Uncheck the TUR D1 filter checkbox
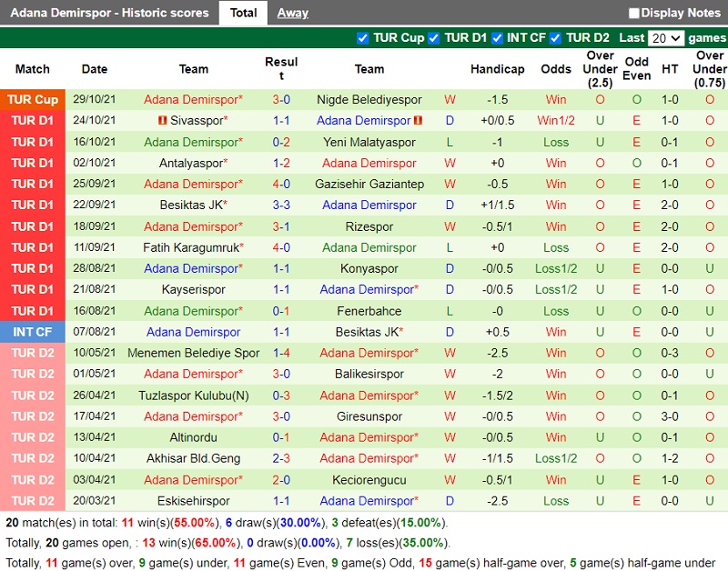This screenshot has width=728, height=571. click(x=434, y=38)
